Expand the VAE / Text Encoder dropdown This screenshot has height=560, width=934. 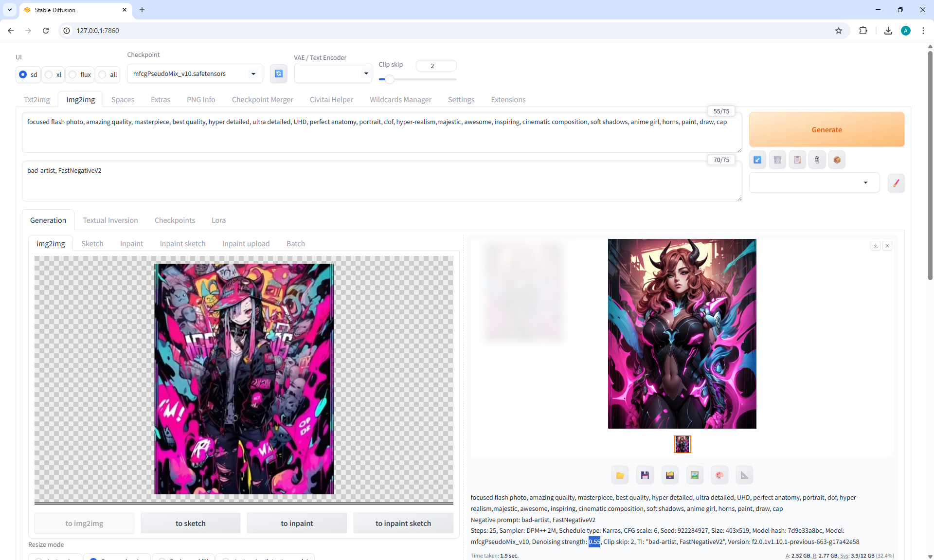pyautogui.click(x=333, y=73)
